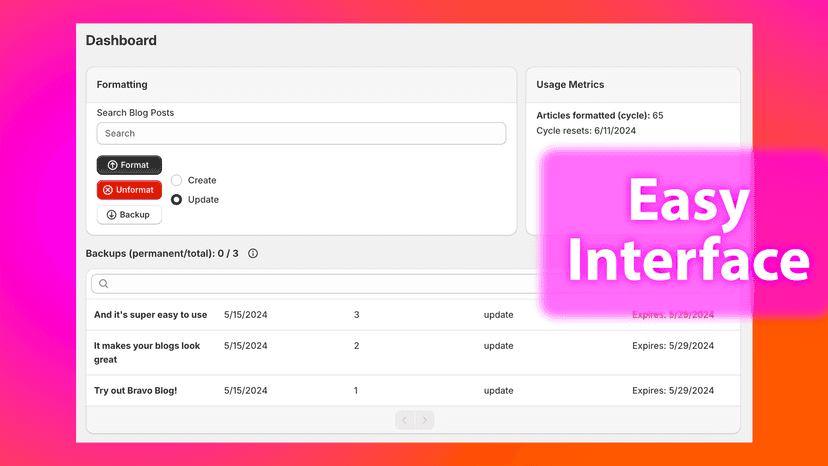The image size is (828, 466).
Task: Click the red Unformat button
Action: tap(129, 190)
